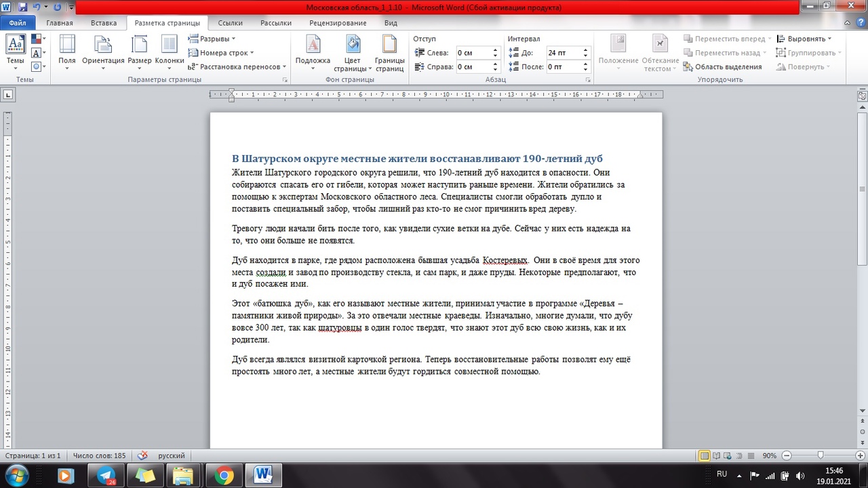Click the zoom out minus button
The height and width of the screenshot is (488, 868).
pyautogui.click(x=787, y=455)
